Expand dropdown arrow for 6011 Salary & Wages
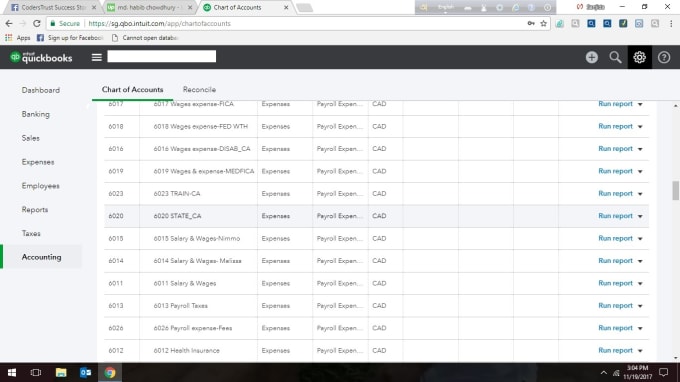The width and height of the screenshot is (680, 382). [640, 284]
